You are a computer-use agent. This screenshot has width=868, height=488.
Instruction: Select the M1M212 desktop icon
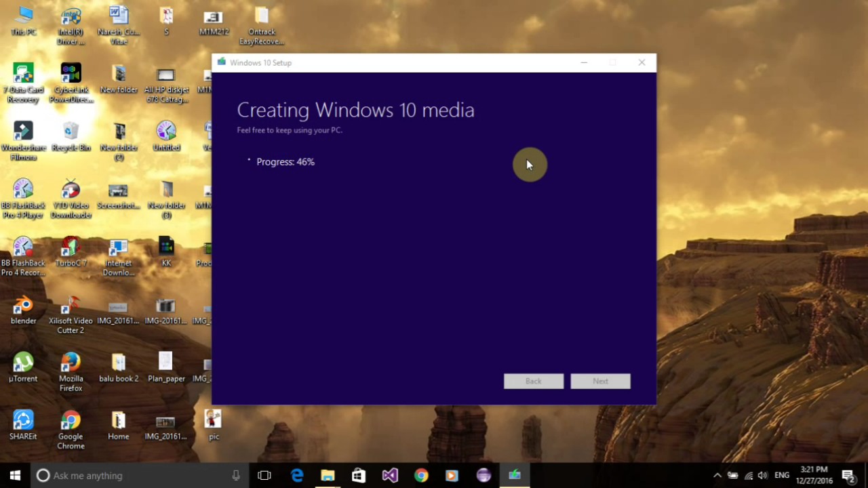pos(214,21)
